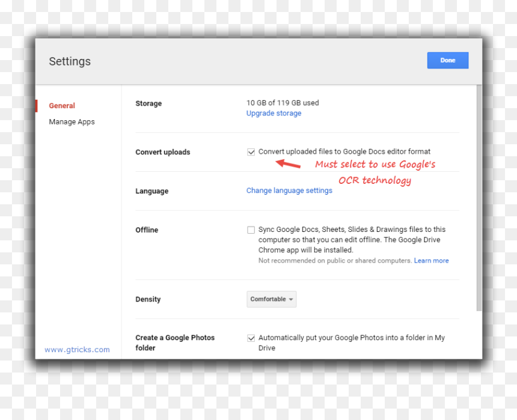Open the Comfortable density dropdown

[x=271, y=299]
